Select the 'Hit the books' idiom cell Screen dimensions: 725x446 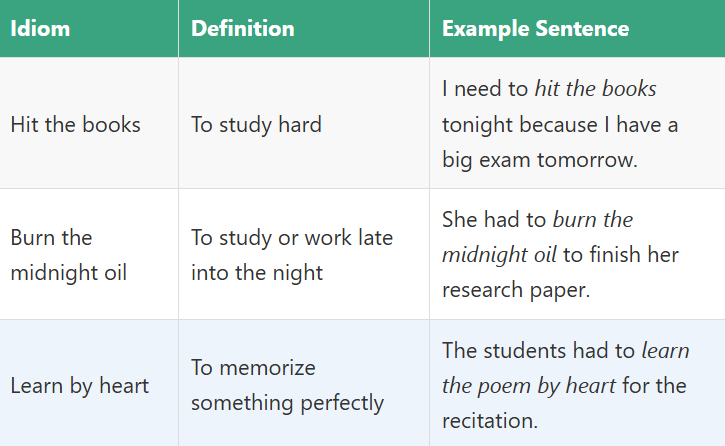coord(75,124)
